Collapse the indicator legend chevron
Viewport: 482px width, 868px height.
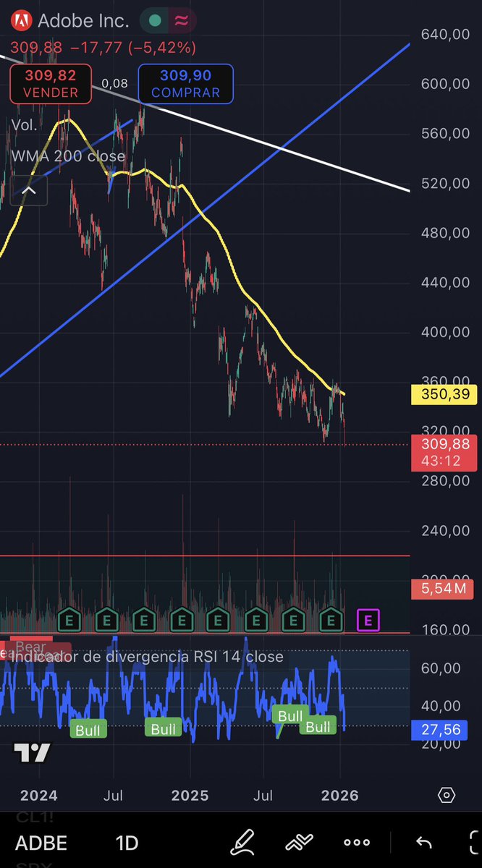(x=28, y=191)
